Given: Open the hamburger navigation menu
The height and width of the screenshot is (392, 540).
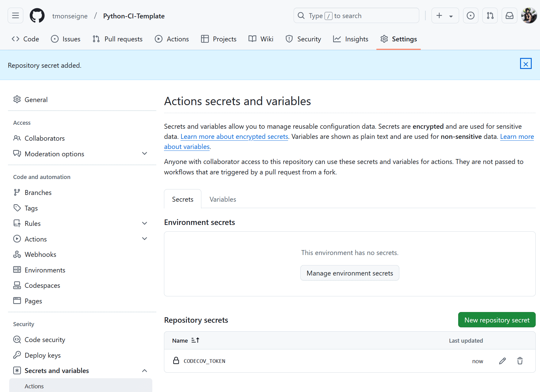Looking at the screenshot, I should point(16,16).
